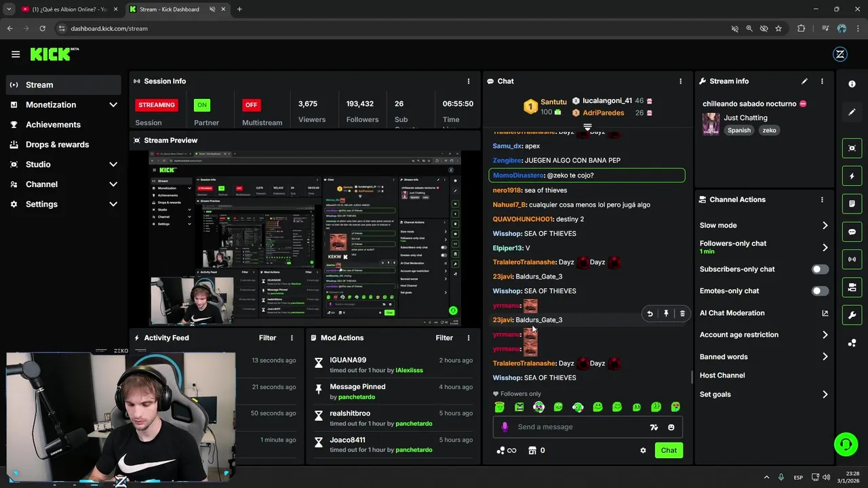Image resolution: width=868 pixels, height=488 pixels.
Task: Toggle the lightning bolt sidebar widget icon
Action: [852, 176]
